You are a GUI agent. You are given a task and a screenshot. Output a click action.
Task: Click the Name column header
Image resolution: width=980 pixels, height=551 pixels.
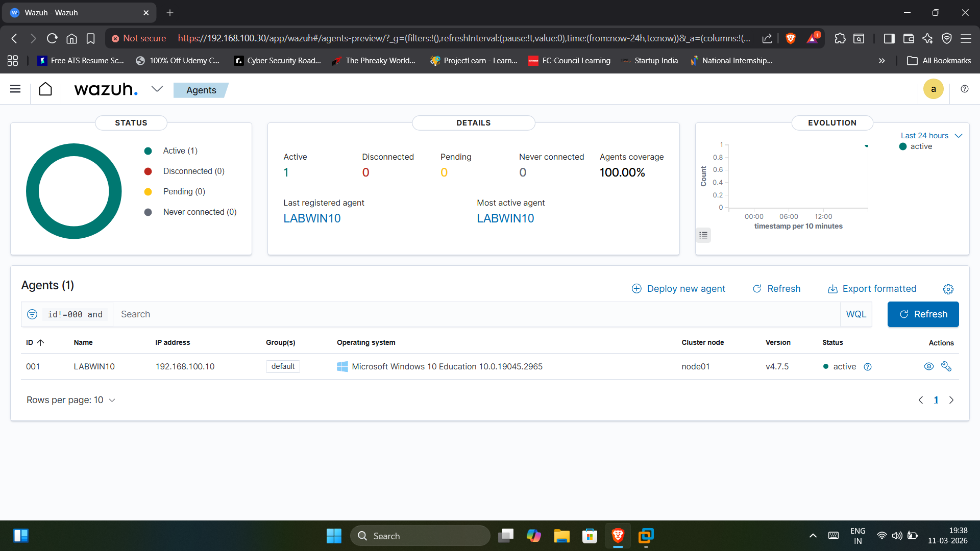[83, 342]
